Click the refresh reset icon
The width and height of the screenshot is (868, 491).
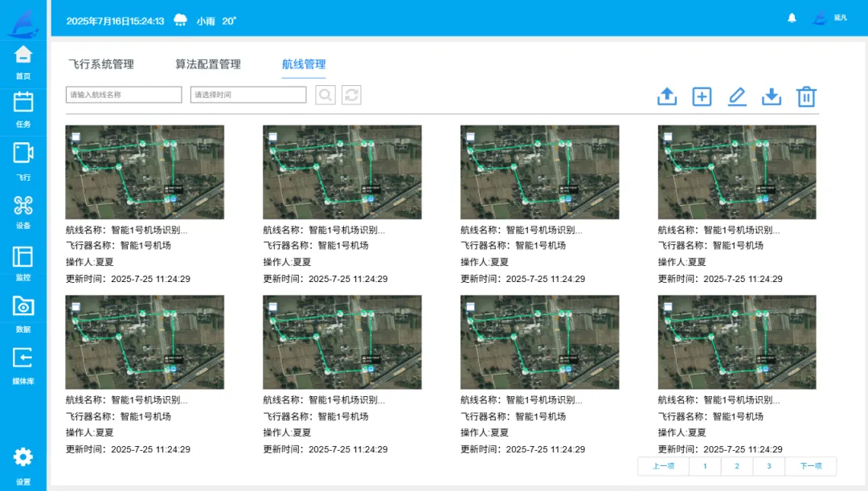pos(351,95)
